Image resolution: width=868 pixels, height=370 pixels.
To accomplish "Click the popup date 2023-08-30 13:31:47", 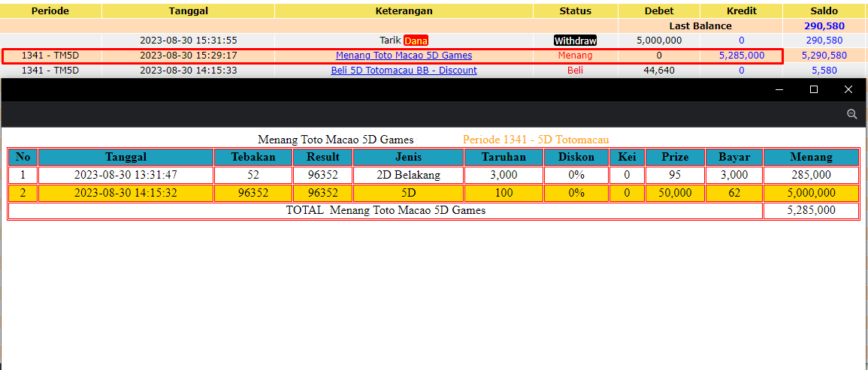I will coord(126,176).
